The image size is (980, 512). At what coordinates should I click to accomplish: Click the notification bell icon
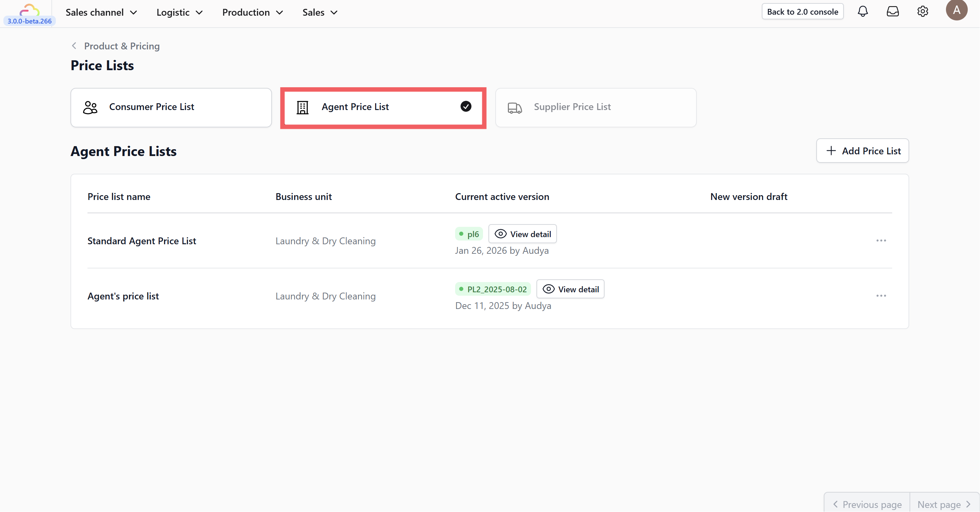point(863,12)
